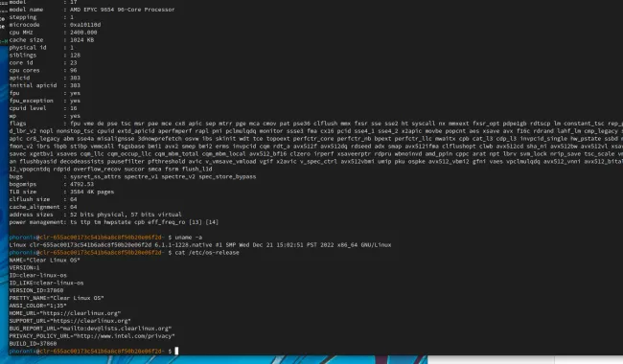The width and height of the screenshot is (623, 364).
Task: Select the 'microcode' value 0xa10110d
Action: [85, 25]
